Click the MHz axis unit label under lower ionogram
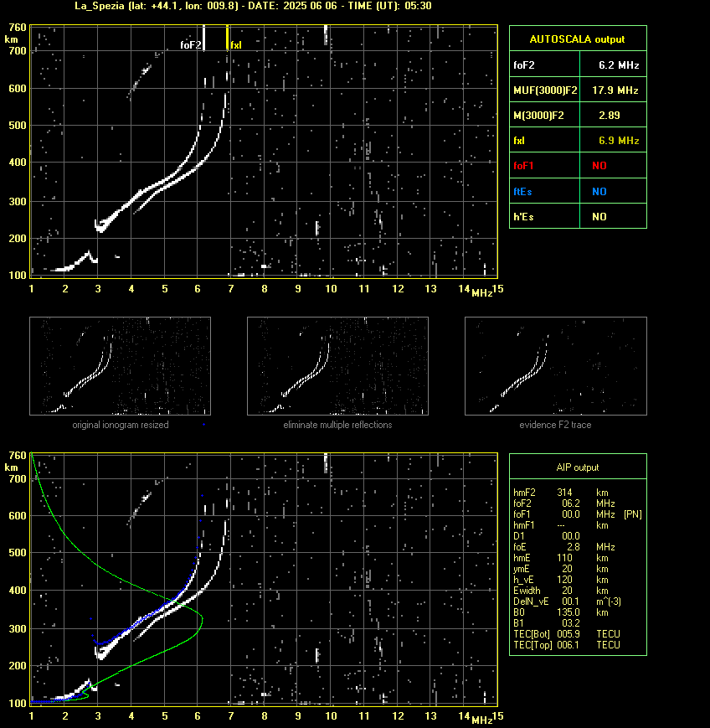 tap(481, 720)
